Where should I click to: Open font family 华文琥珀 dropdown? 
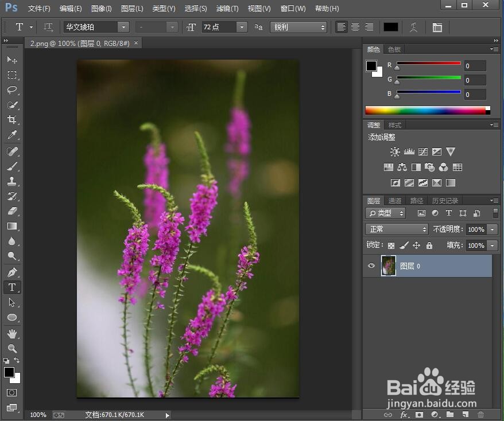pos(123,28)
